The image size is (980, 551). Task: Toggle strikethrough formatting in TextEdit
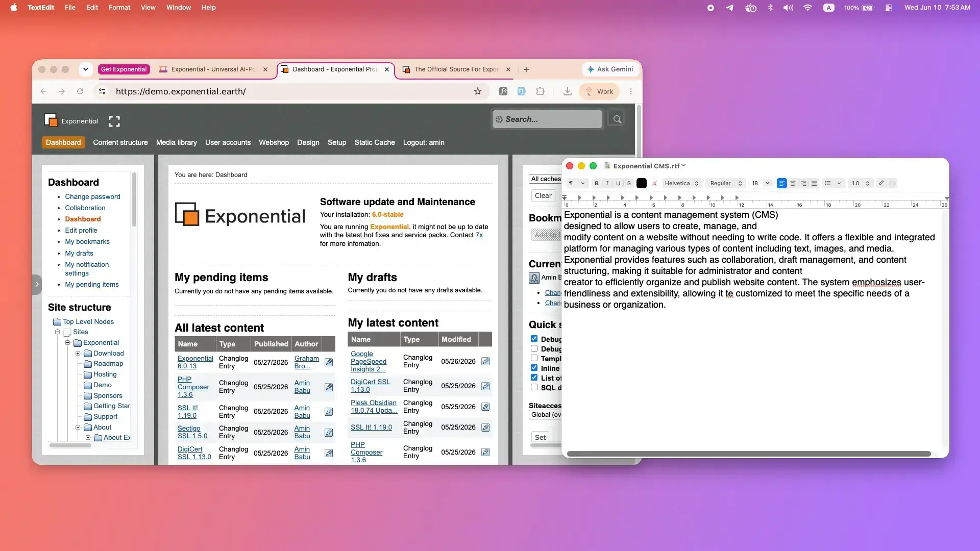point(628,184)
